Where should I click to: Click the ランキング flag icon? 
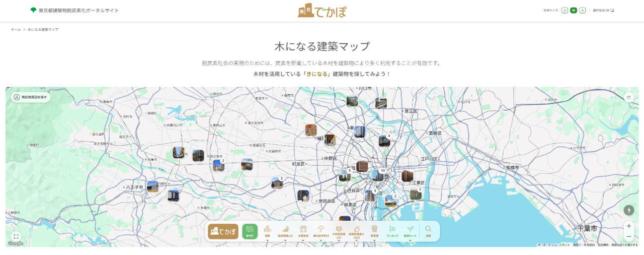(x=392, y=231)
